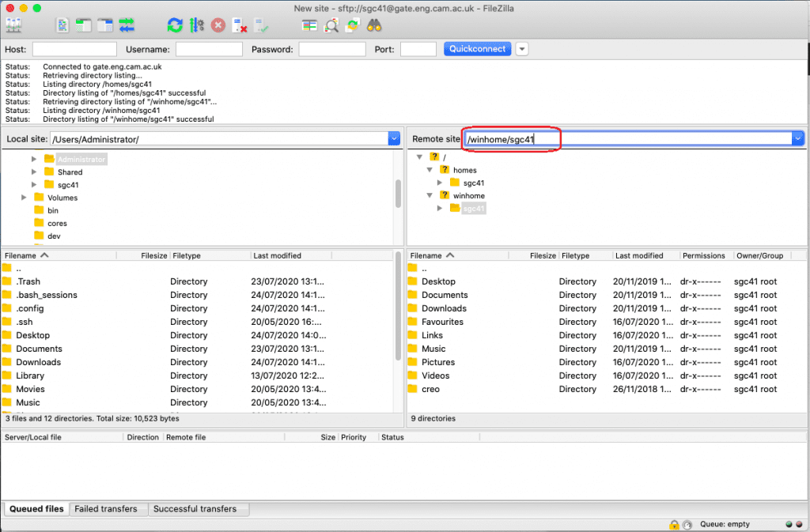Screen dimensions: 810x532
Task: Switch to the Failed transfers tab
Action: [106, 509]
